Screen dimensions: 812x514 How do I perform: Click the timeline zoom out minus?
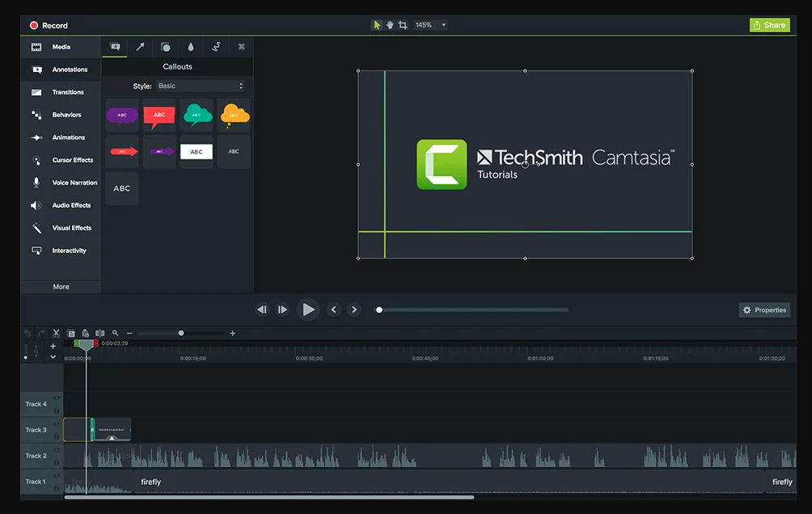pos(129,333)
